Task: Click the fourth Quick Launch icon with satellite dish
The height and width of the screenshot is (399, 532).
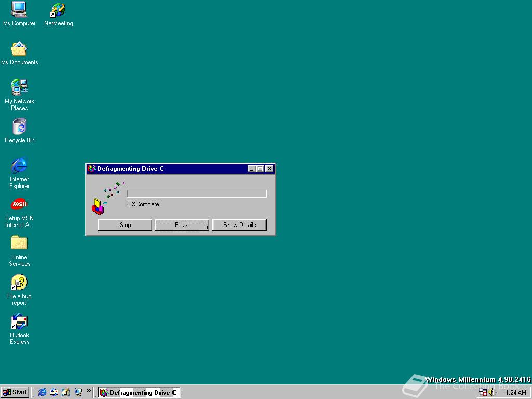Action: (x=78, y=393)
